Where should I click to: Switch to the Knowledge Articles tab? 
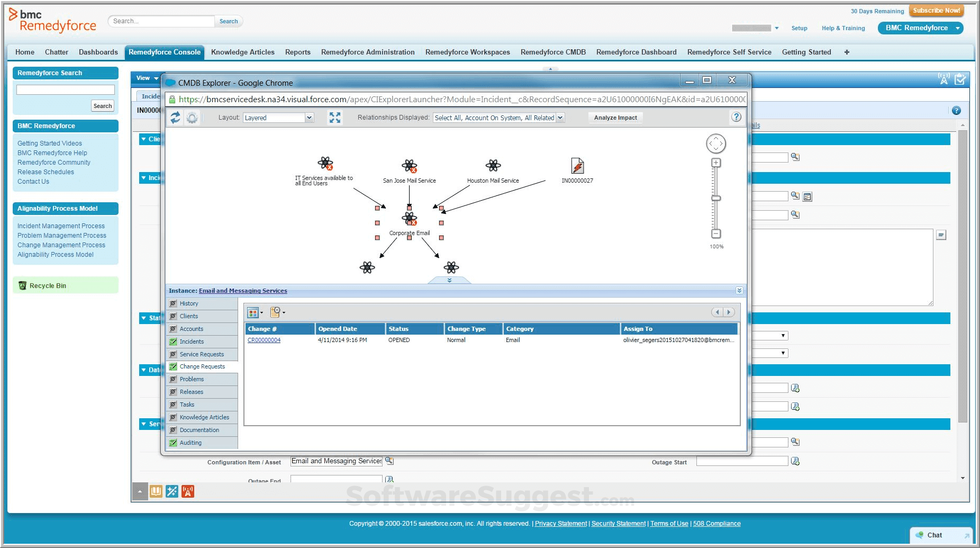pos(242,52)
